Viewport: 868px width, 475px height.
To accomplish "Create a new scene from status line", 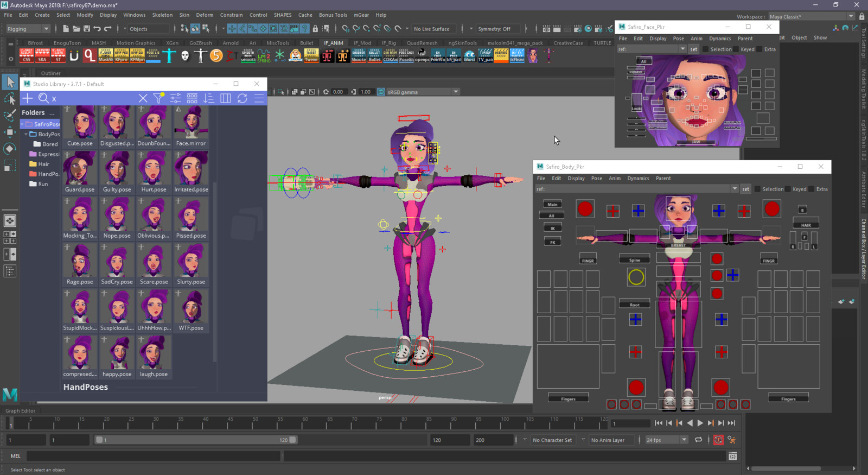I will coord(66,29).
